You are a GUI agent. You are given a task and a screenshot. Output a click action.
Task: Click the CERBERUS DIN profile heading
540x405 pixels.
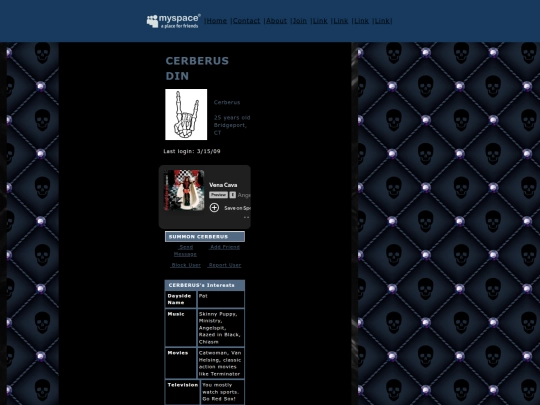coord(197,68)
